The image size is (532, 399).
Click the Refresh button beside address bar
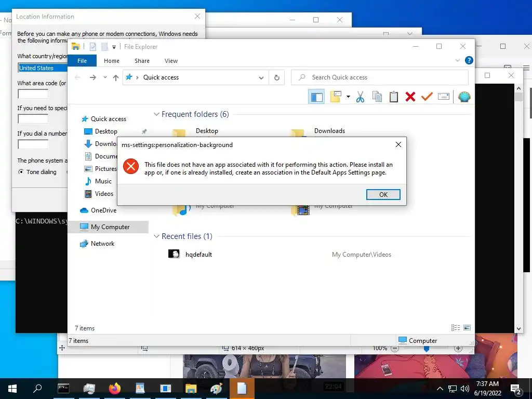click(277, 77)
